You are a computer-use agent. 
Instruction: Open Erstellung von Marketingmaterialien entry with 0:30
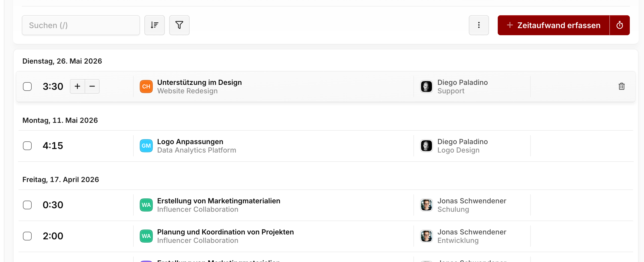(219, 201)
